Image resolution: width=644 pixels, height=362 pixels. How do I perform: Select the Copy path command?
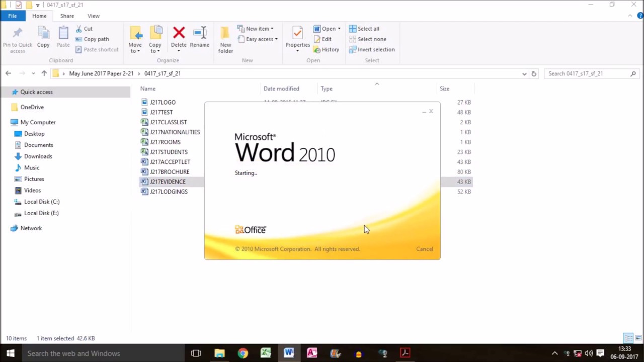pos(92,39)
